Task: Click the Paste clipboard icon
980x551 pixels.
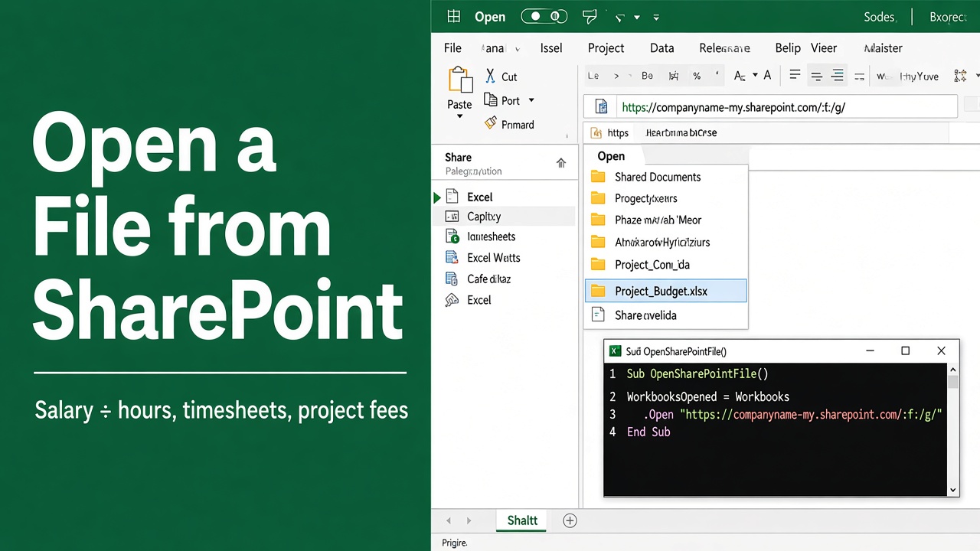Action: [460, 81]
